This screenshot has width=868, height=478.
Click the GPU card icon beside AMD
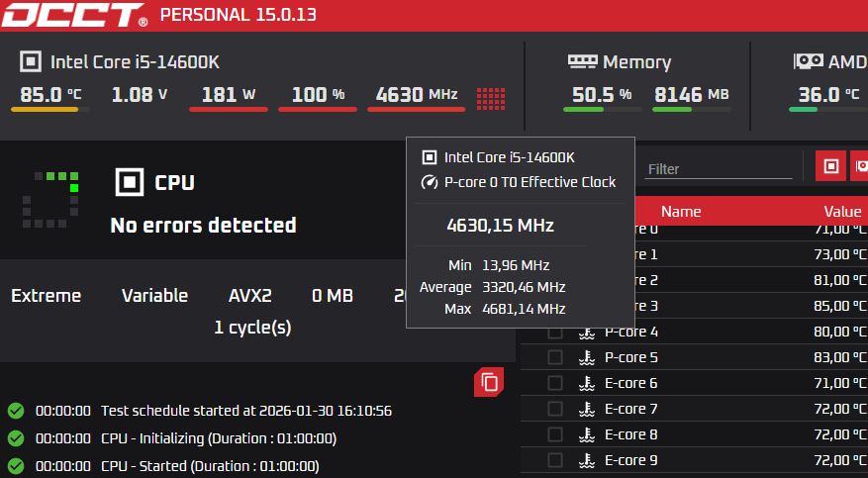pos(808,61)
